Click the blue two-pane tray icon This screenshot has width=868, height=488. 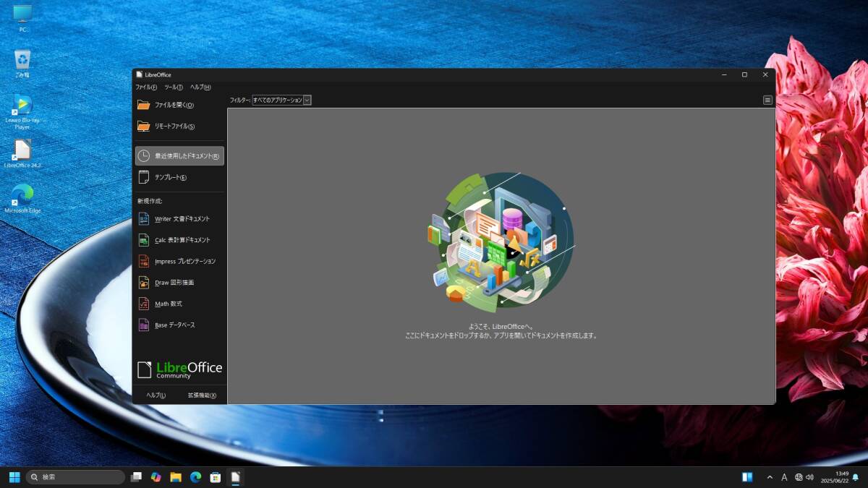click(748, 477)
